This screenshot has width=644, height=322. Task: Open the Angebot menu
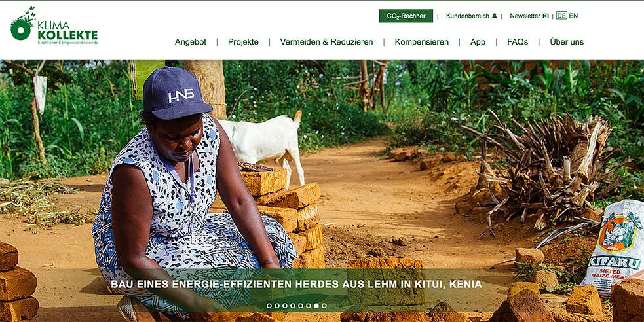[x=191, y=42]
